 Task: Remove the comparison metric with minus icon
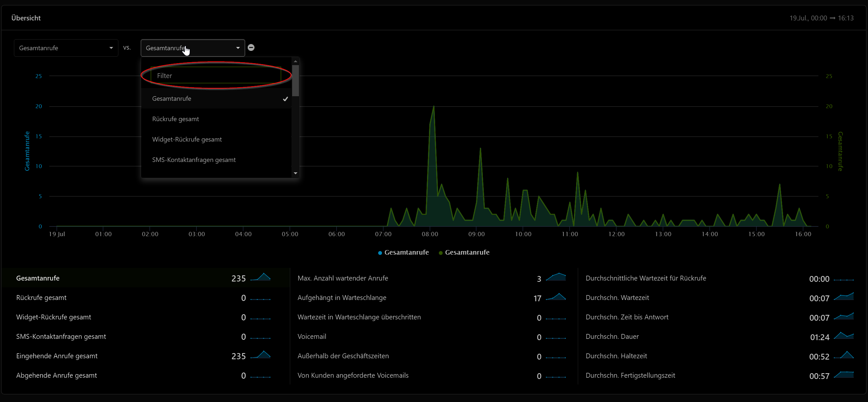pyautogui.click(x=251, y=48)
